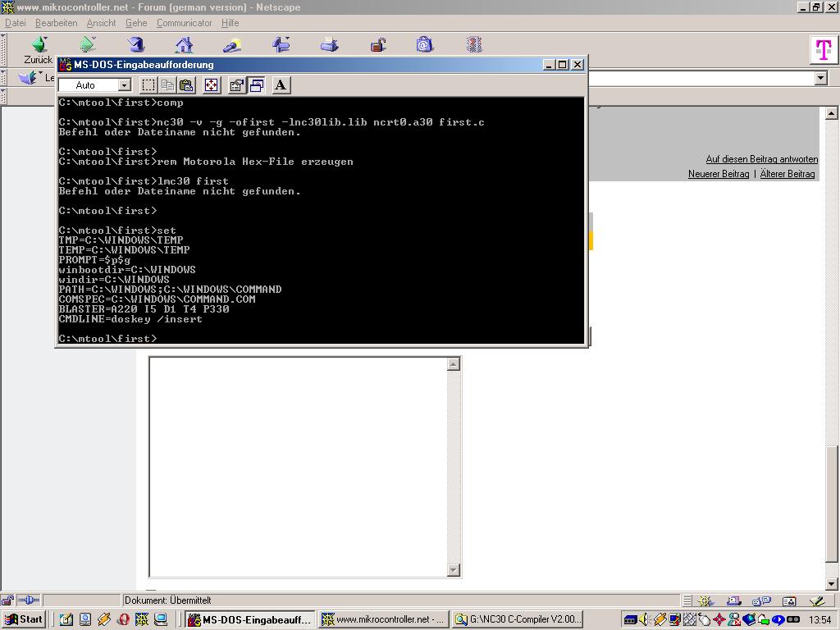Click the Zurück back arrow in Netscape
The width and height of the screenshot is (840, 630).
39,44
